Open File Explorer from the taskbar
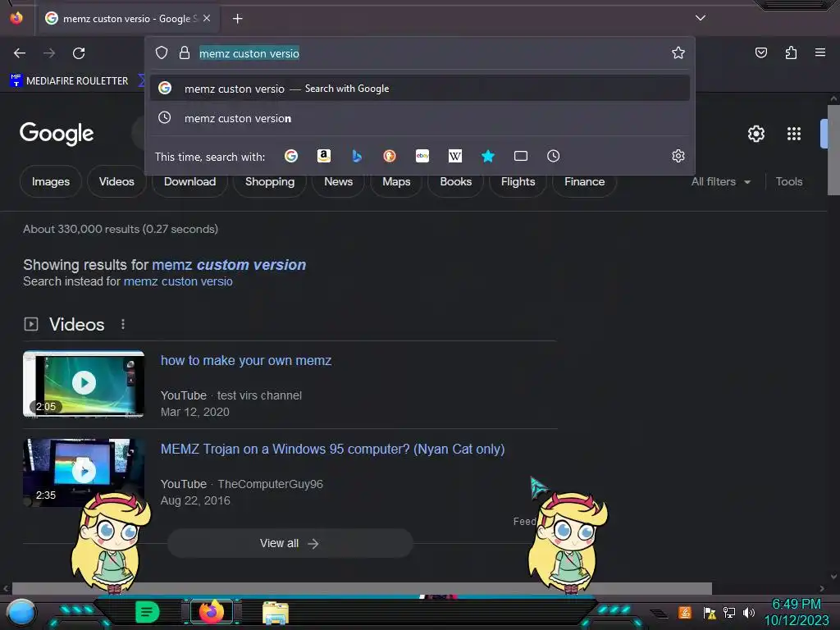This screenshot has height=630, width=840. point(276,613)
